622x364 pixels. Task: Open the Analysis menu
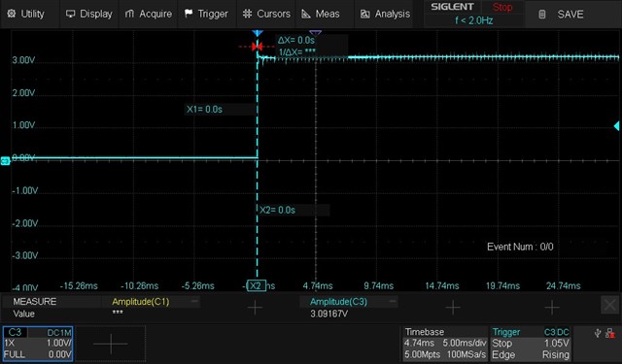pyautogui.click(x=385, y=14)
